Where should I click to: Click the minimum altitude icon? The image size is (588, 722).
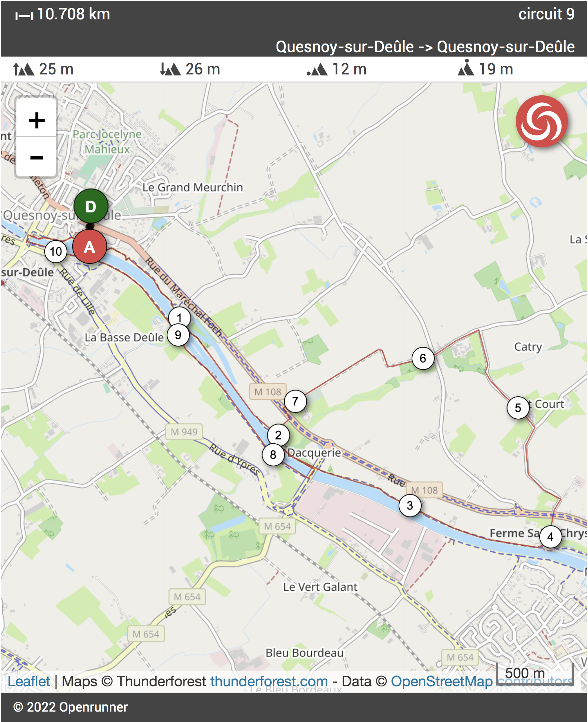317,69
